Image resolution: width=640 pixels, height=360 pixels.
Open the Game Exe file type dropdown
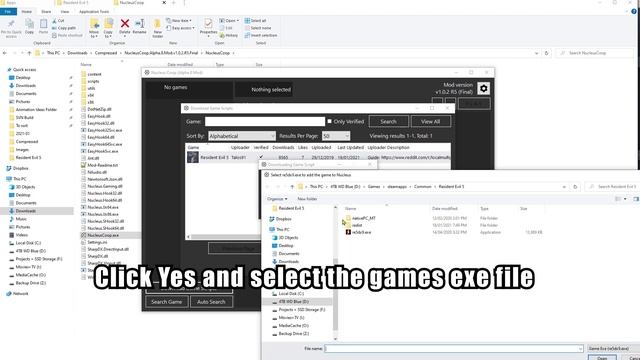(x=613, y=348)
